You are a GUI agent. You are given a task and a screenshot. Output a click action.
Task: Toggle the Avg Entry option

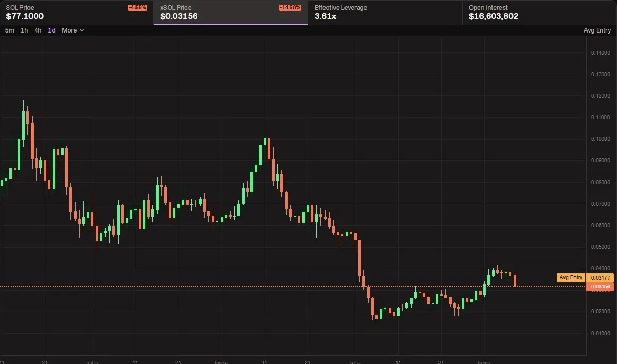pos(597,30)
